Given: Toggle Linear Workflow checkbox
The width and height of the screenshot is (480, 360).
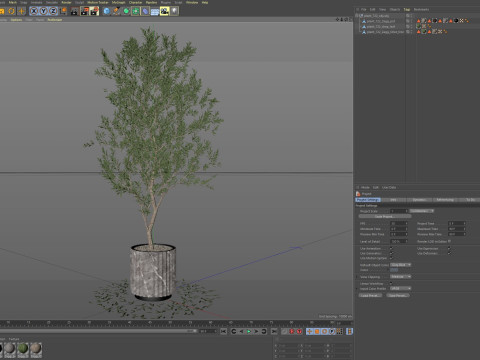Looking at the screenshot, I should [391, 283].
